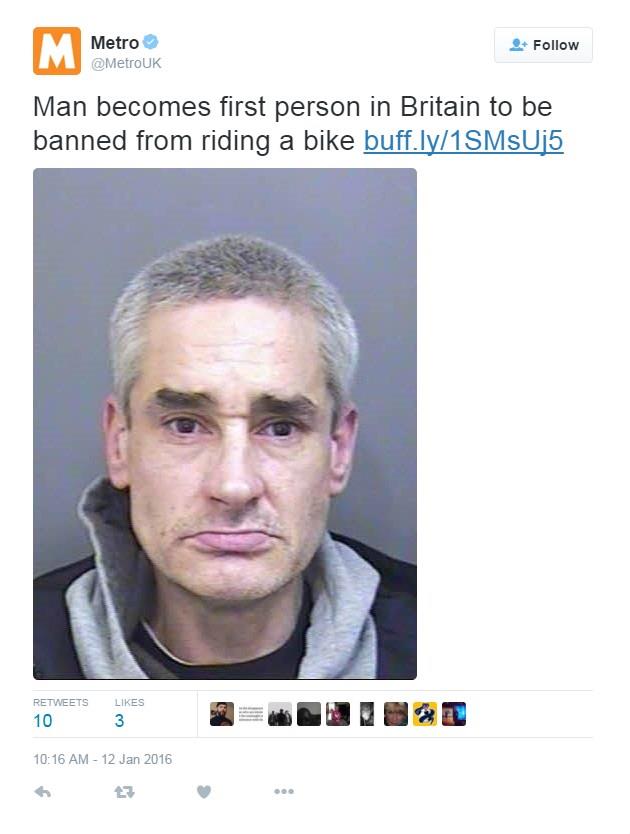Image resolution: width=630 pixels, height=834 pixels.
Task: Click the reply arrow icon
Action: point(43,792)
